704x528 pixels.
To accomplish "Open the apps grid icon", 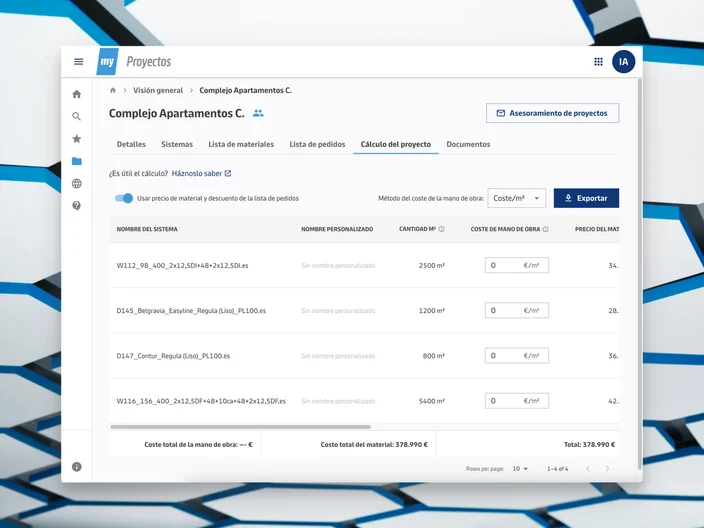I will 598,62.
